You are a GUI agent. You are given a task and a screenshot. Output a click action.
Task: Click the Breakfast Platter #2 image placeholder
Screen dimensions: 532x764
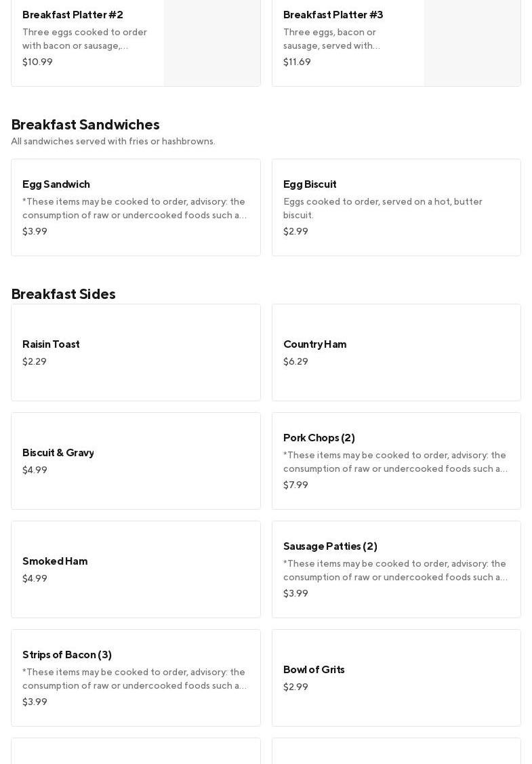tap(211, 42)
